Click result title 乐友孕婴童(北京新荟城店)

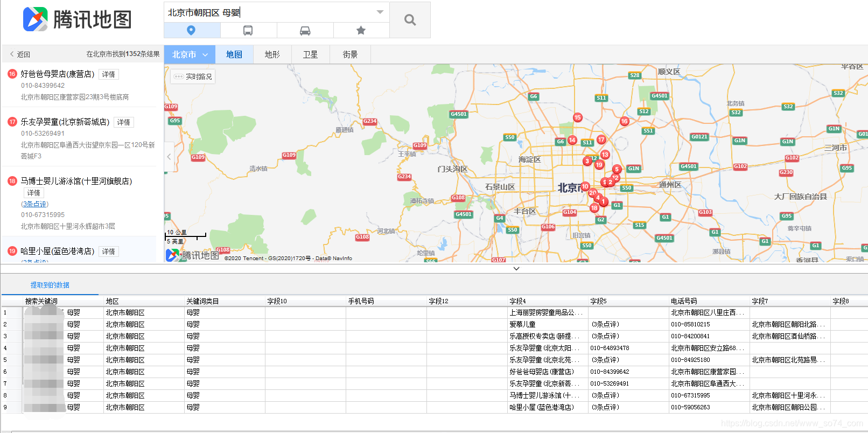click(x=65, y=122)
